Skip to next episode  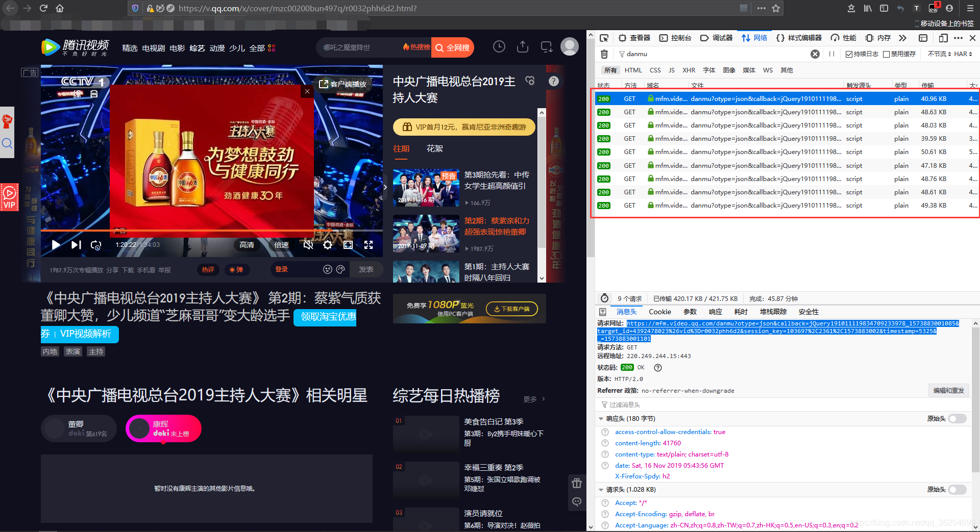tap(76, 245)
